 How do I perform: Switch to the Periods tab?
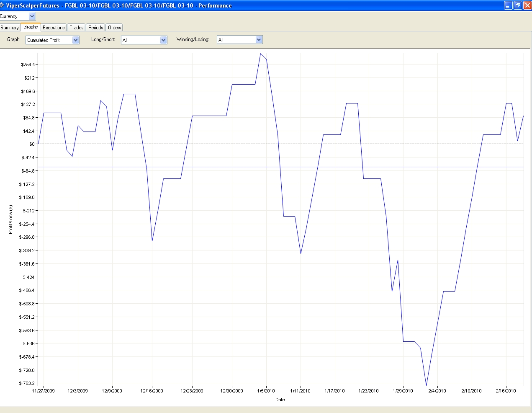click(x=95, y=28)
